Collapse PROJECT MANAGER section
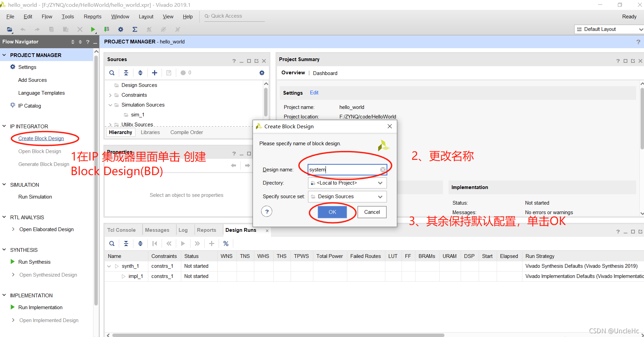The height and width of the screenshot is (337, 644). [x=4, y=55]
